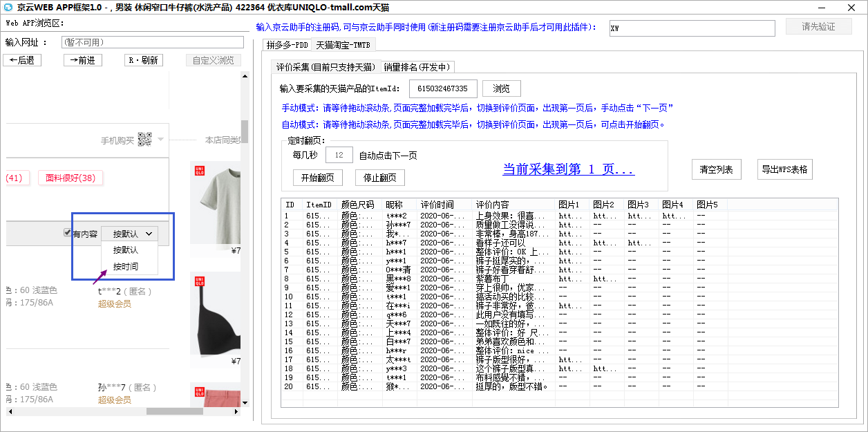Select the row with review 布料感觉不错
This screenshot has width=868, height=432.
(560, 377)
